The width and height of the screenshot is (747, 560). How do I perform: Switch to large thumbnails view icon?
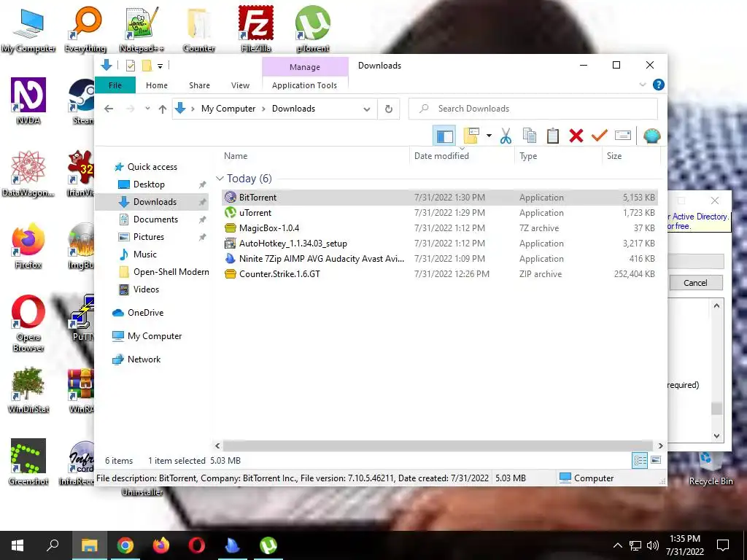tap(656, 461)
